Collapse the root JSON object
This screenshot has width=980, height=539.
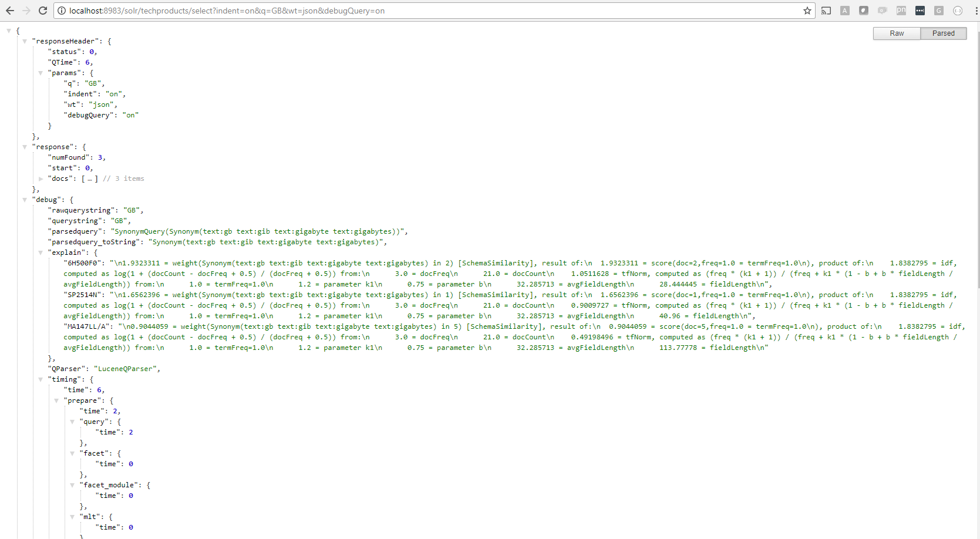[x=9, y=31]
